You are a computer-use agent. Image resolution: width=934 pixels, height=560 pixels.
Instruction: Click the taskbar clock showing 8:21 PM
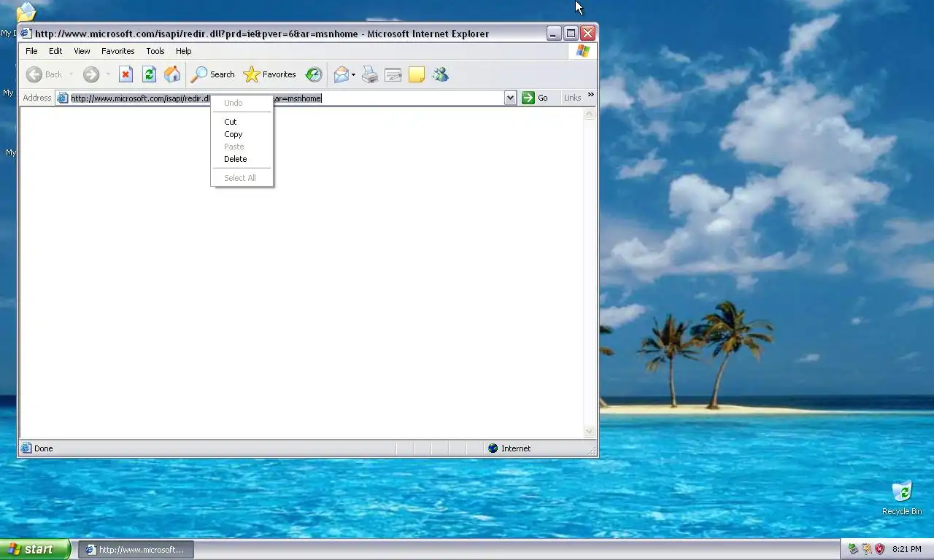click(x=907, y=549)
